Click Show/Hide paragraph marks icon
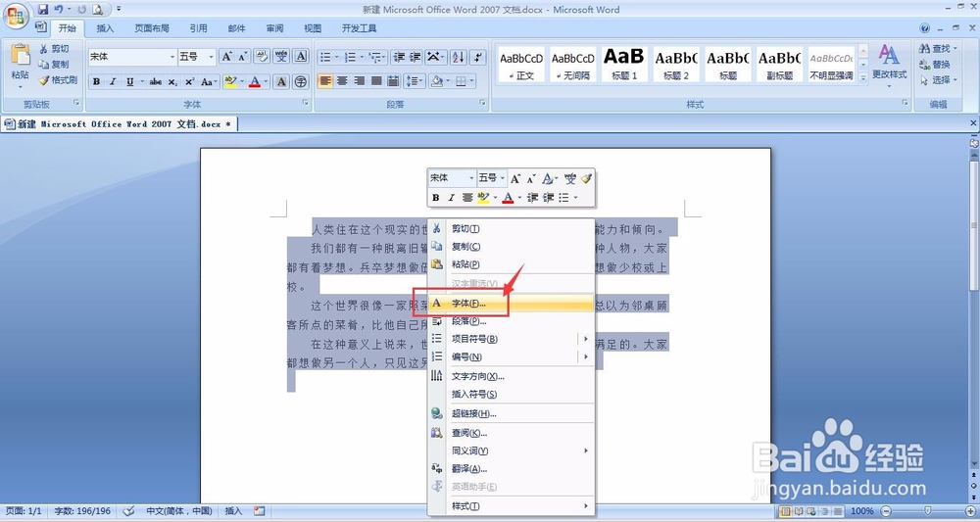The height and width of the screenshot is (522, 980). pyautogui.click(x=477, y=57)
